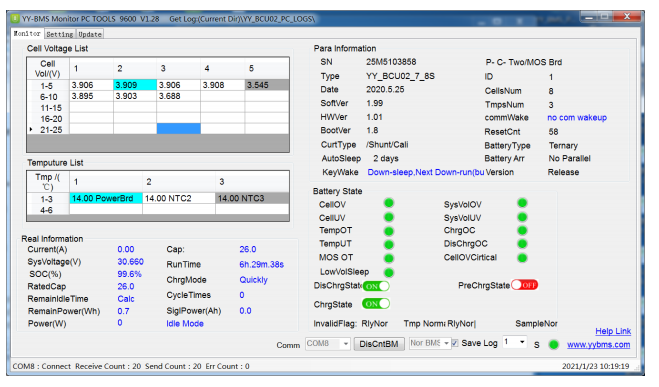This screenshot has width=659, height=387.
Task: Open the www.yybms.com link
Action: click(598, 345)
